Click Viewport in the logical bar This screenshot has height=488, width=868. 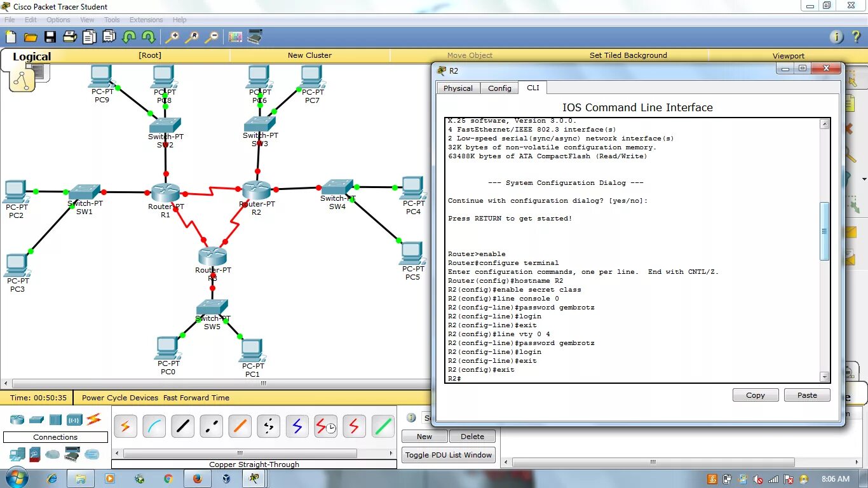click(789, 56)
